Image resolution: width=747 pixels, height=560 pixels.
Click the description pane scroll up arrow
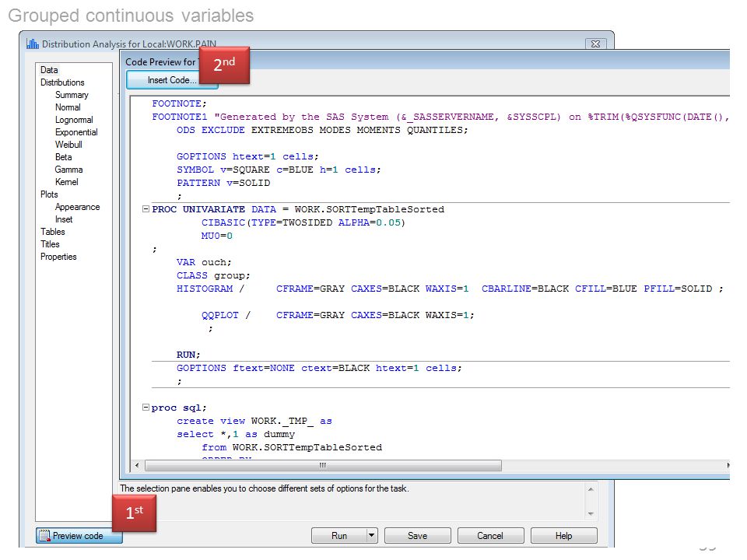tap(591, 489)
